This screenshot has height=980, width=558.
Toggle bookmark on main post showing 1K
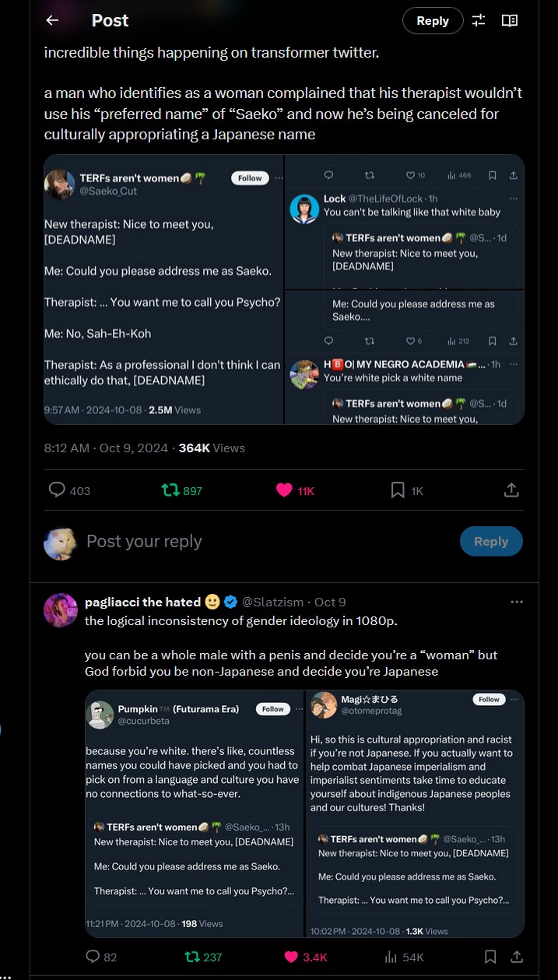pos(398,490)
